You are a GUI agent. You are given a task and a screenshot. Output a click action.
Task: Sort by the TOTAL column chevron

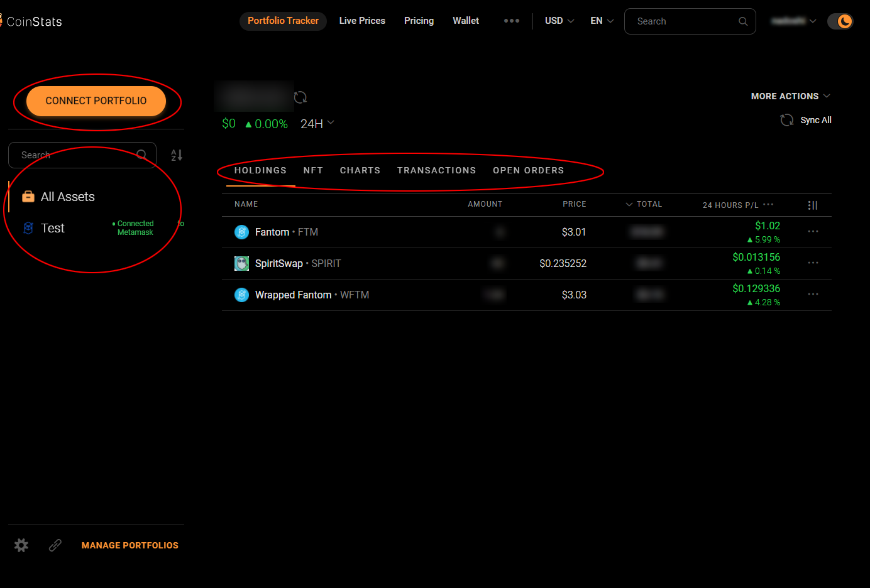(629, 204)
